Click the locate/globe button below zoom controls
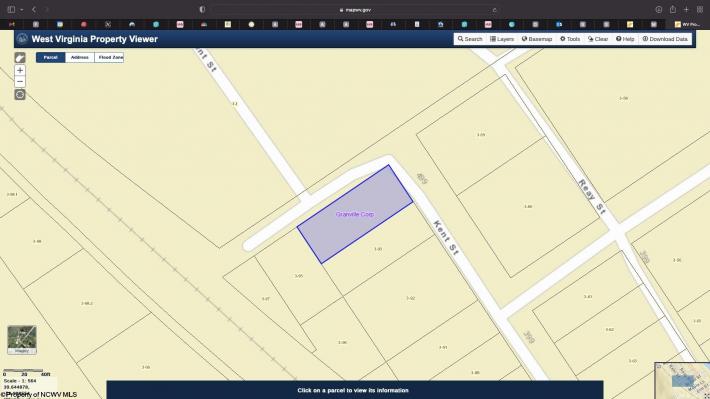 coord(20,95)
